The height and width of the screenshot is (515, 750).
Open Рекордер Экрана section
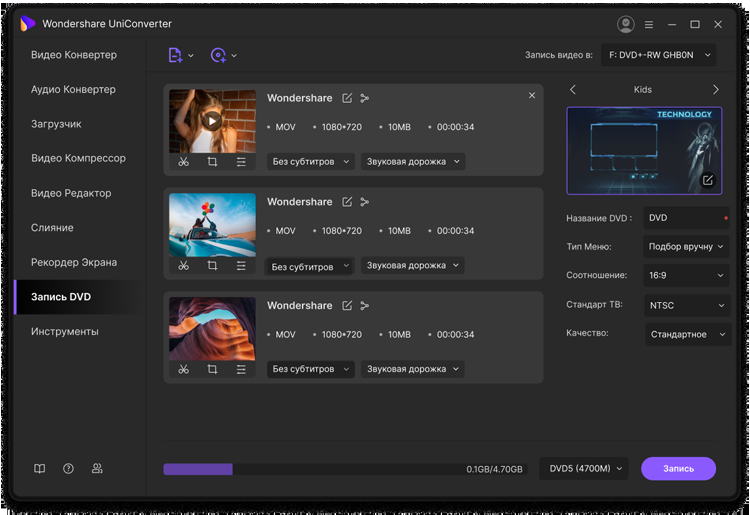[74, 262]
